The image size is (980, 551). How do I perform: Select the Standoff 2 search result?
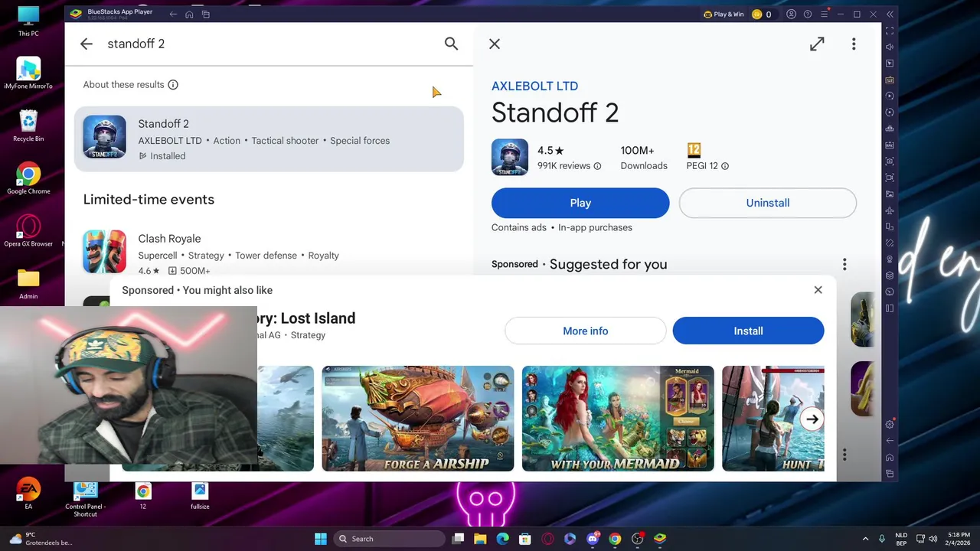click(269, 139)
